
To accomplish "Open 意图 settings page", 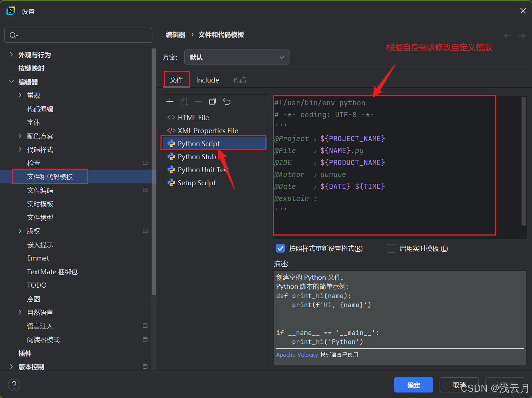I will [34, 299].
